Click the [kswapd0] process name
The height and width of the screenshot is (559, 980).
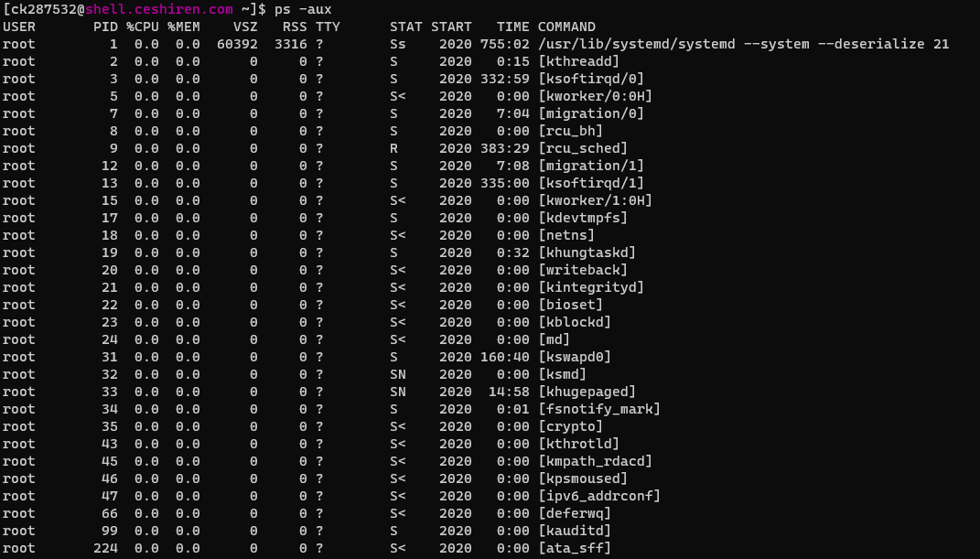[x=575, y=357]
